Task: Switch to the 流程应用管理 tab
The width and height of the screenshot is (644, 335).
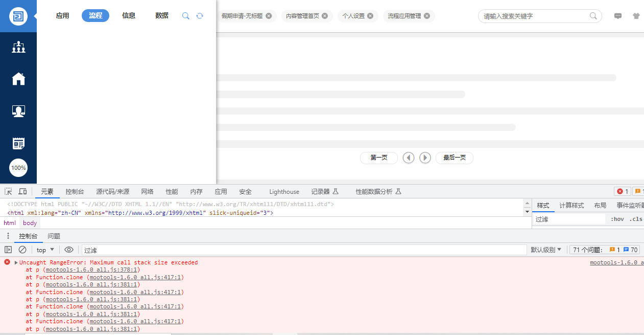Action: pos(404,16)
